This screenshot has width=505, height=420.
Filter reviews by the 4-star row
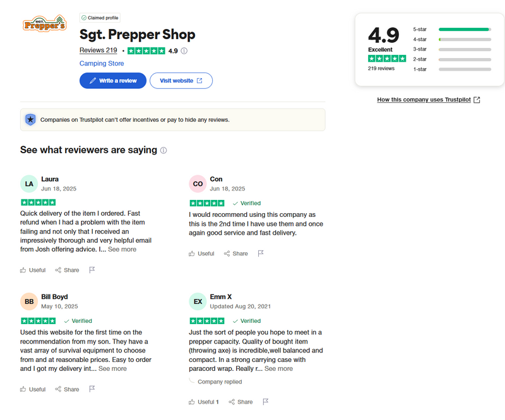point(451,39)
